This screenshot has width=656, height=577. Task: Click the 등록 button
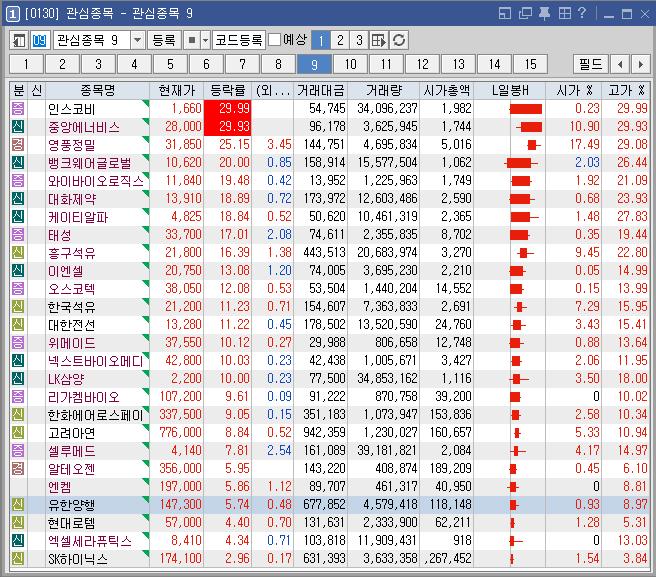(x=164, y=40)
